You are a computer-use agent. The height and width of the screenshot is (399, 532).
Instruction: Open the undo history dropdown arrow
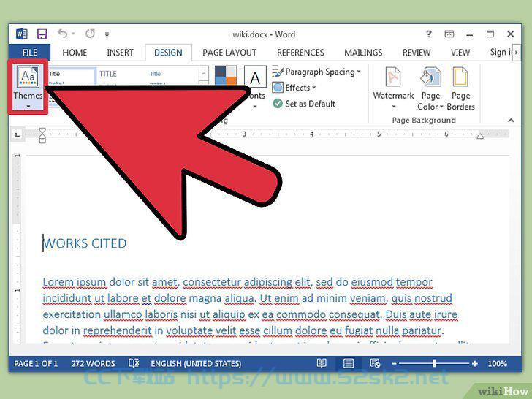[73, 34]
